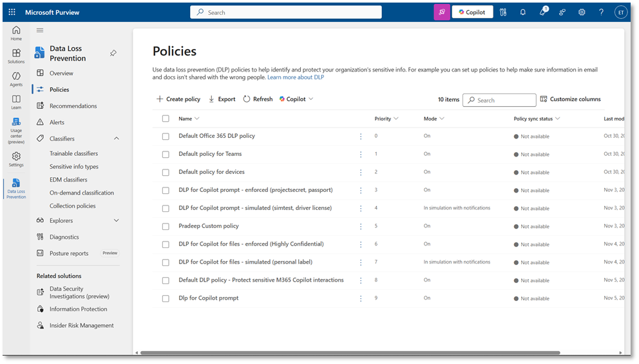Select checkbox for Default policy for Teams

[x=166, y=154]
